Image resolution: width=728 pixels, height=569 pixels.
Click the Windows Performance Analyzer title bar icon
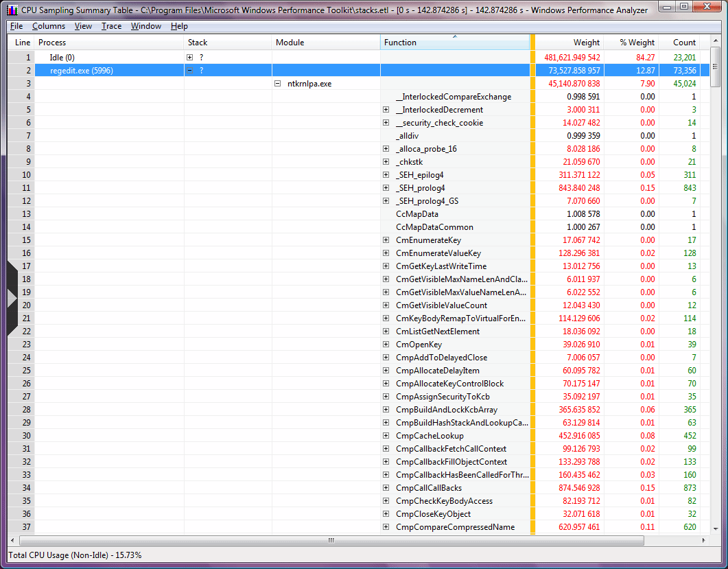[x=12, y=10]
